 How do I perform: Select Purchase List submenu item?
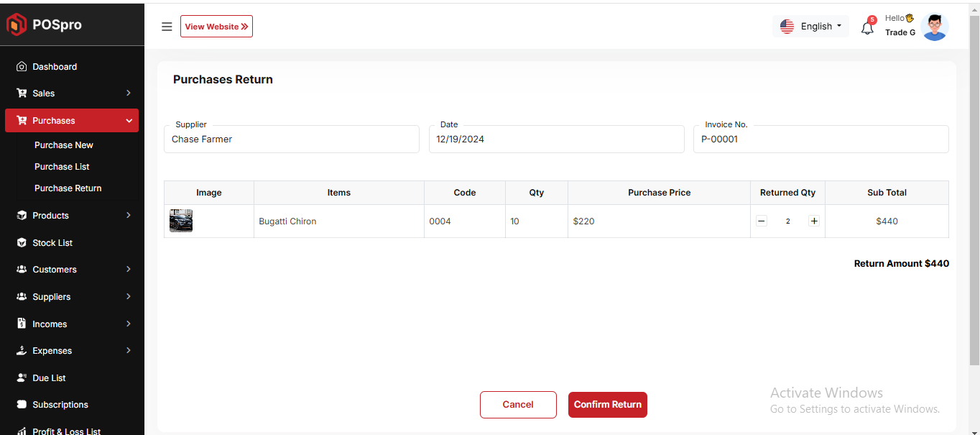62,167
